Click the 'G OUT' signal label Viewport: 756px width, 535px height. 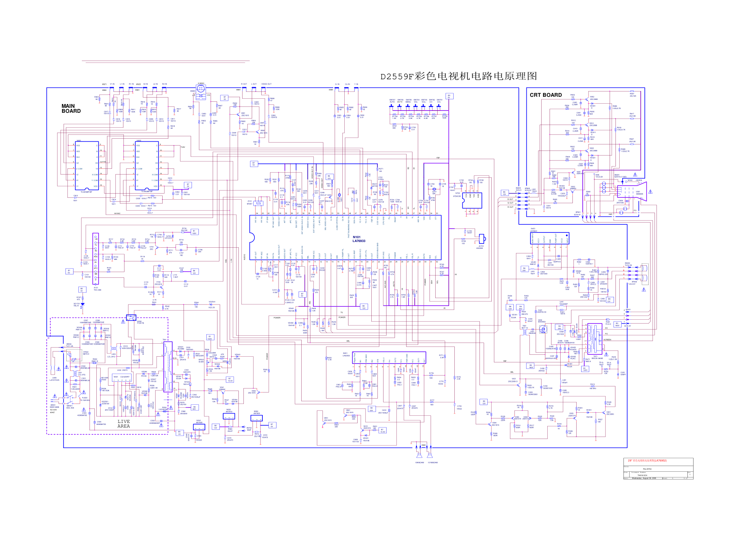(x=510, y=203)
